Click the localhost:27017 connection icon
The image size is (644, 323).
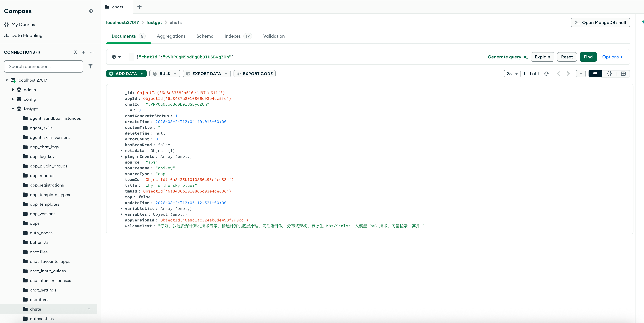[x=13, y=80]
